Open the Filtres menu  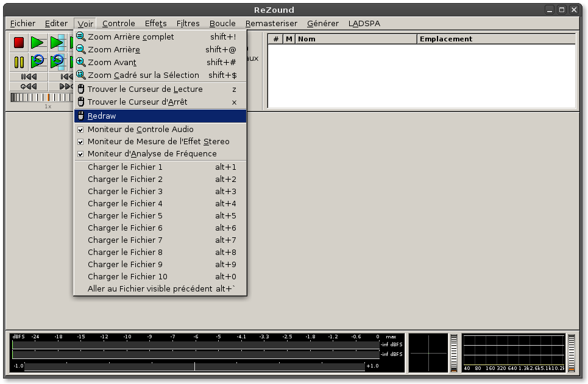(x=188, y=24)
